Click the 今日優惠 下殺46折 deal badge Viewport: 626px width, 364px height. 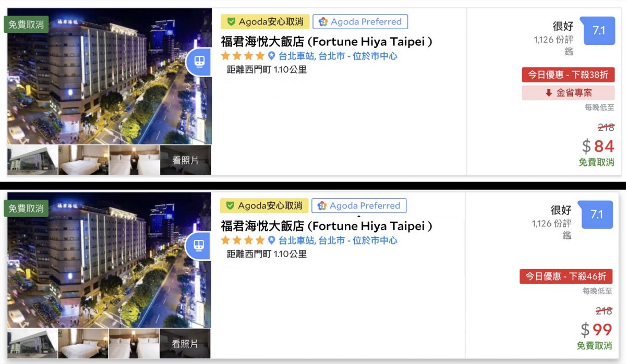tap(566, 276)
